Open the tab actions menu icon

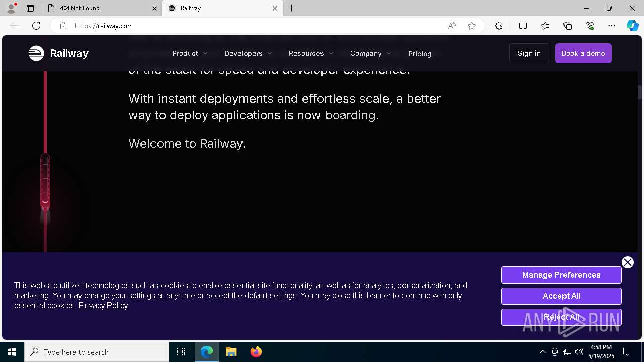pos(30,8)
